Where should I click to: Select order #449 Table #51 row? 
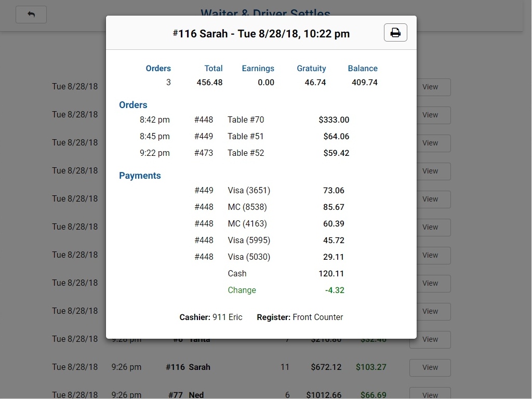coord(244,137)
